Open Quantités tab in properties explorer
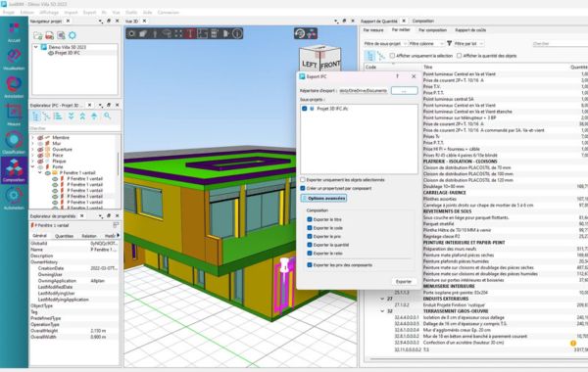 click(64, 236)
